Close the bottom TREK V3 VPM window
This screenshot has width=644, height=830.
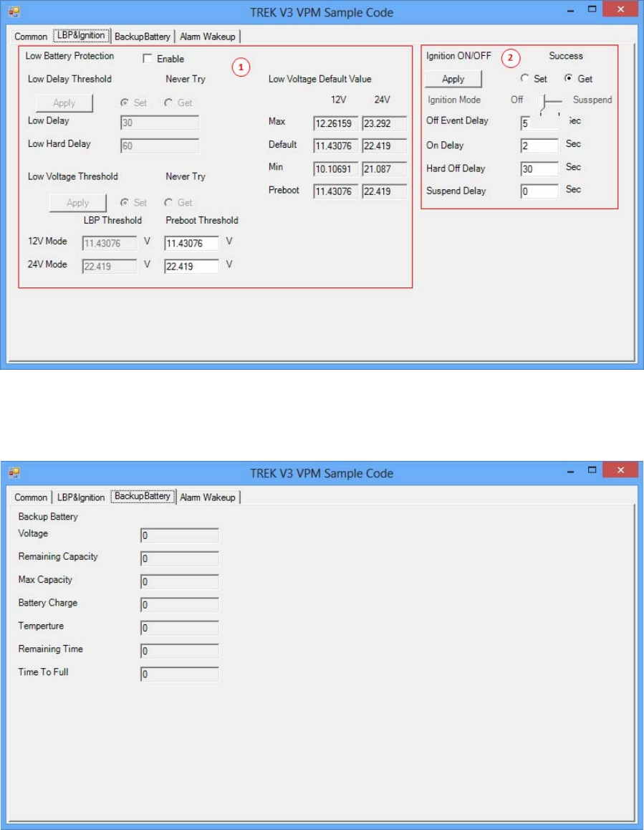[x=620, y=469]
